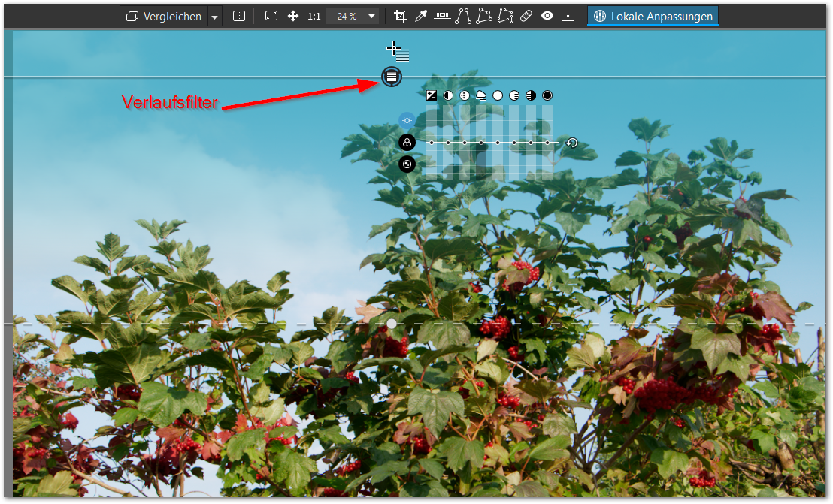The width and height of the screenshot is (833, 504).
Task: Toggle the Light settings group in equalizer
Action: coord(407,120)
